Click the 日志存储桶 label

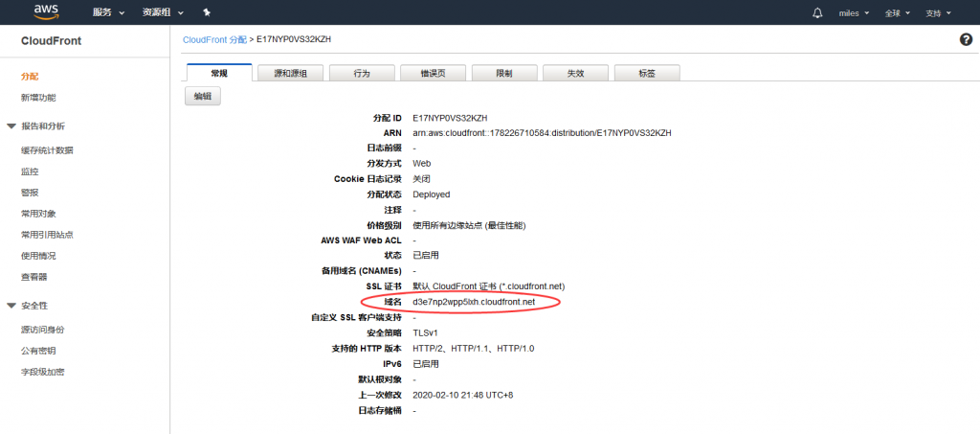(x=380, y=411)
